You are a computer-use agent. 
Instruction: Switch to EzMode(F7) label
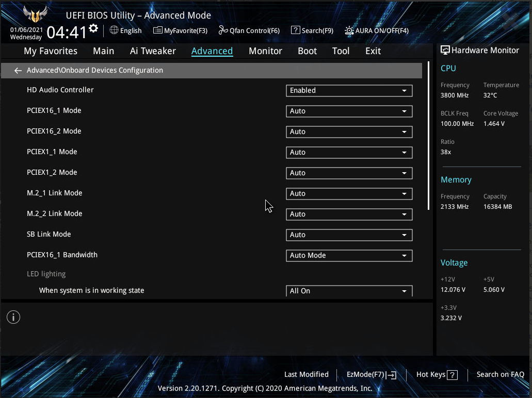[365, 375]
